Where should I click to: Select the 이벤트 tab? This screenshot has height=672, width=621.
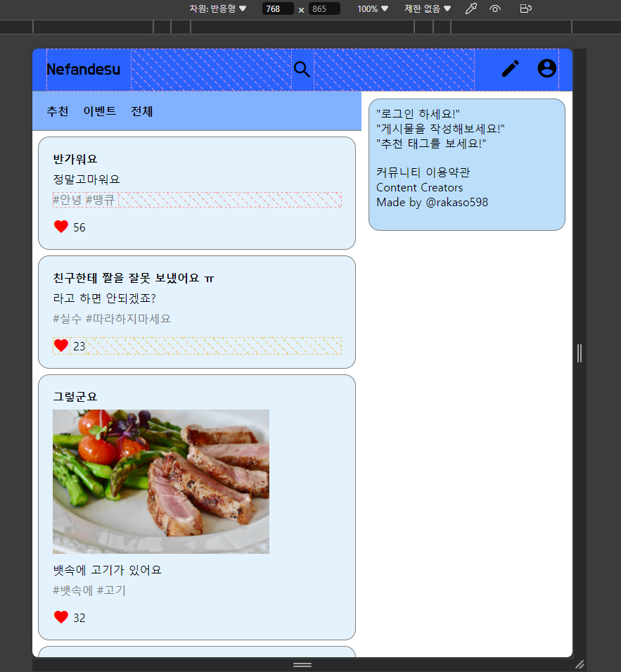coord(100,111)
